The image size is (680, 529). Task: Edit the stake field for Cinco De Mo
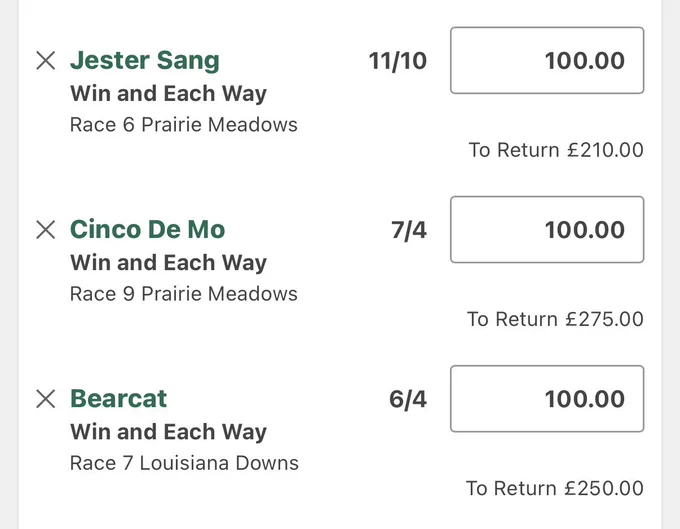coord(547,229)
